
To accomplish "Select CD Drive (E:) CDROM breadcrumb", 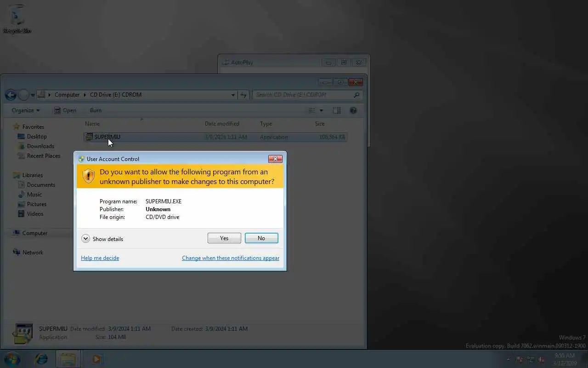I will tap(116, 95).
